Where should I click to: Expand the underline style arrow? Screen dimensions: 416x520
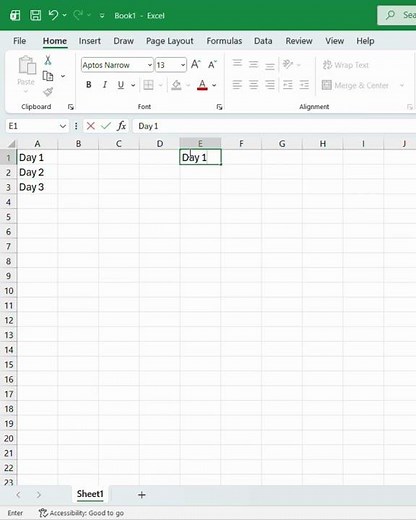(133, 85)
